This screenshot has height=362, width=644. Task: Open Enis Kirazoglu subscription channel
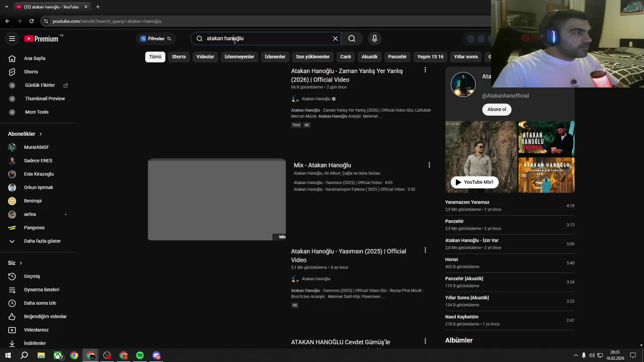pyautogui.click(x=38, y=174)
